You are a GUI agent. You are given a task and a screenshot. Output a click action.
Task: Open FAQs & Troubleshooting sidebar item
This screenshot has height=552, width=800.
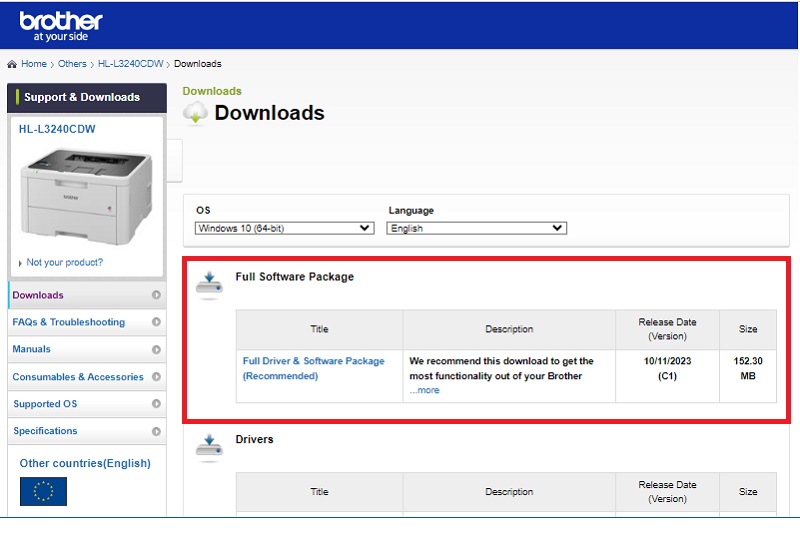point(69,322)
